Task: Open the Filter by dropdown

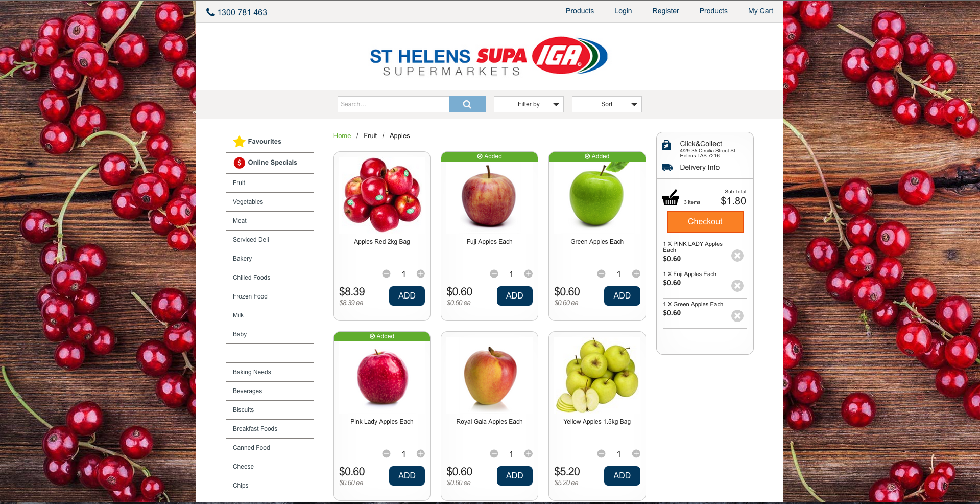Action: click(x=529, y=104)
